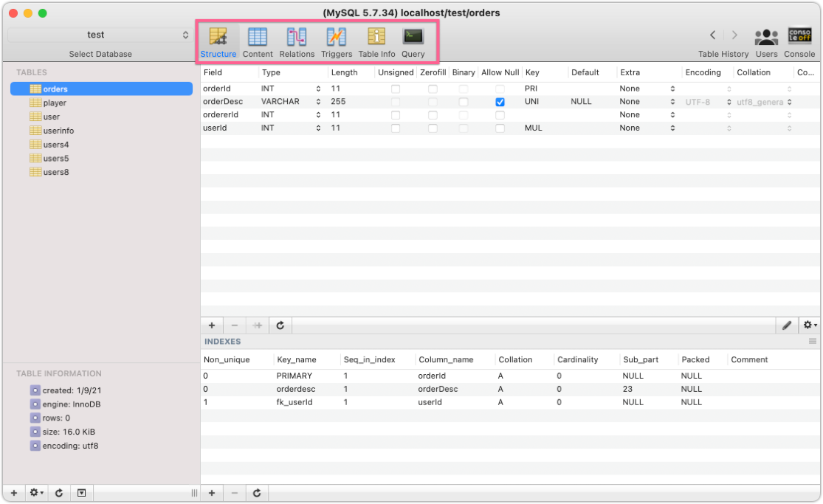Go back in Table History

(712, 35)
